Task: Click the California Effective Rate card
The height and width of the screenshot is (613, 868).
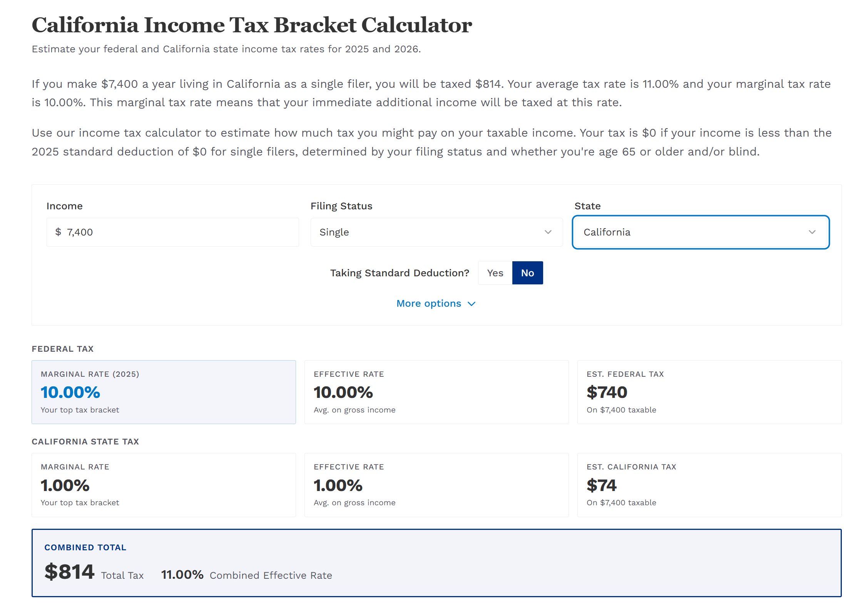Action: pyautogui.click(x=437, y=485)
